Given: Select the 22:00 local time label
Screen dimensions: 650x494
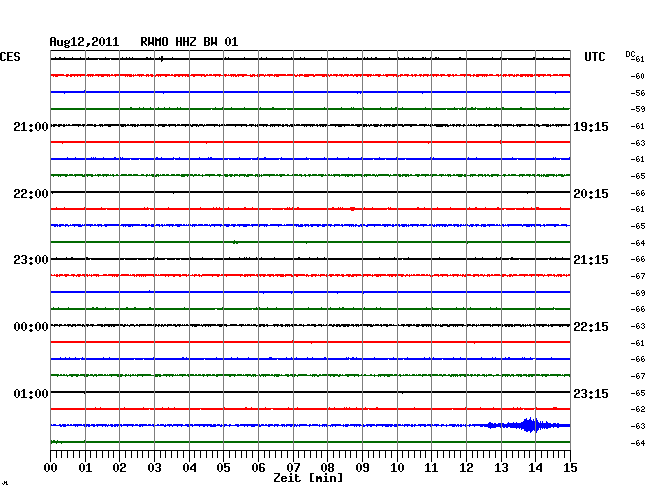Looking at the screenshot, I should point(31,194).
